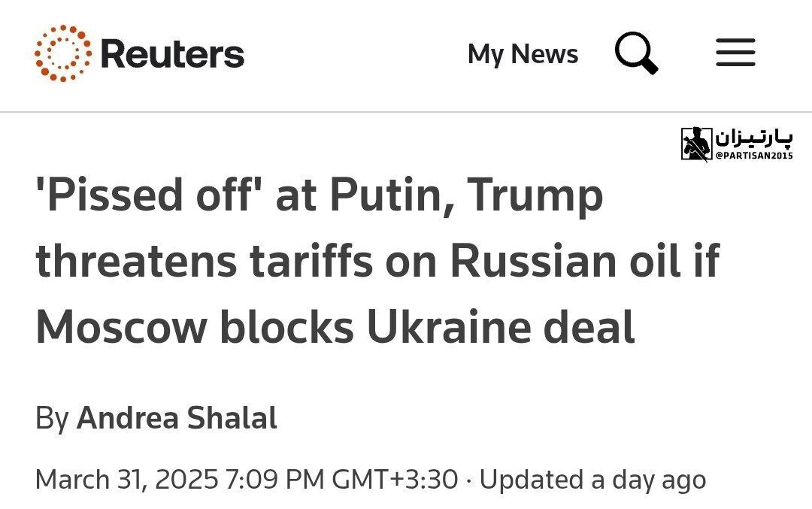Open the My News section
This screenshot has width=812, height=509.
tap(523, 54)
